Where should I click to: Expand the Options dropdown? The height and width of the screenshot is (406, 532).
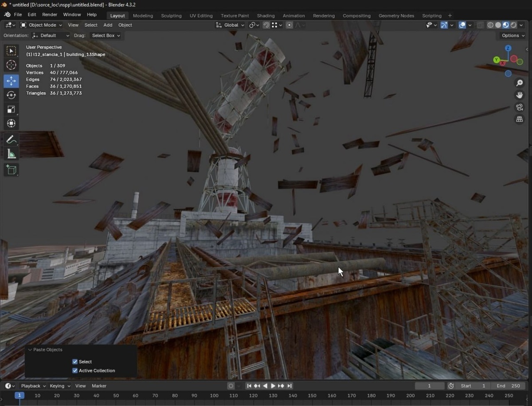[513, 35]
